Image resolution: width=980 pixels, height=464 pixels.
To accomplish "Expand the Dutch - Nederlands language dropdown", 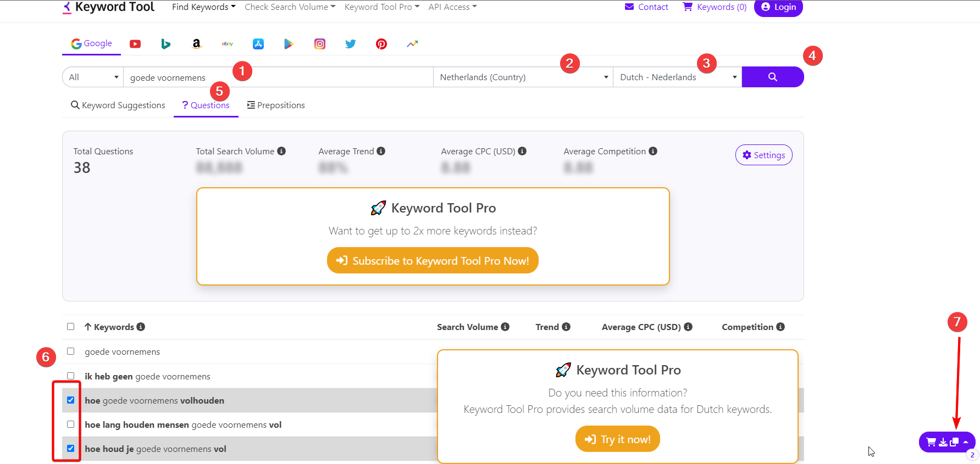I will coord(677,77).
